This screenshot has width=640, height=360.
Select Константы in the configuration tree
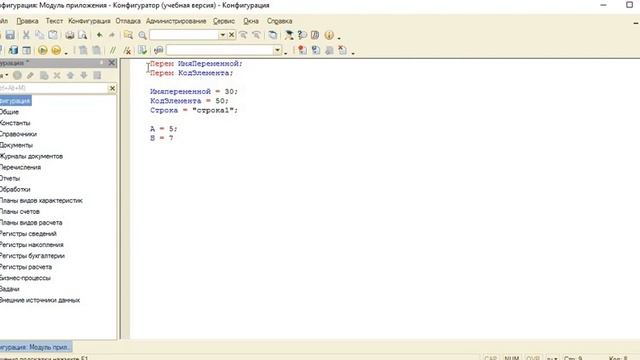pos(15,123)
